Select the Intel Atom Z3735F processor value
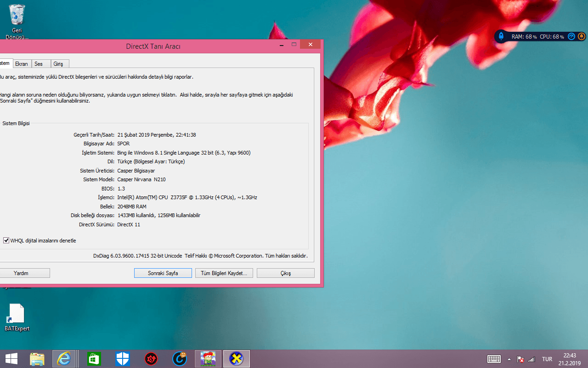 [x=187, y=197]
